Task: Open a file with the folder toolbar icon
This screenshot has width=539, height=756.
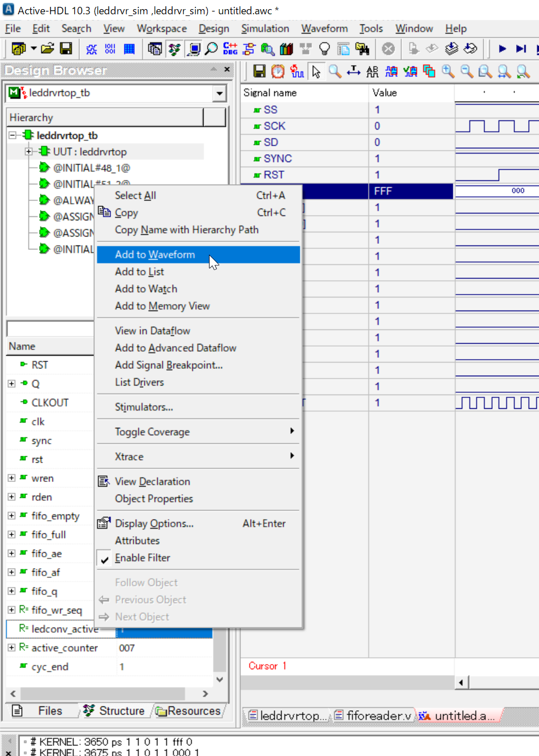Action: [48, 49]
